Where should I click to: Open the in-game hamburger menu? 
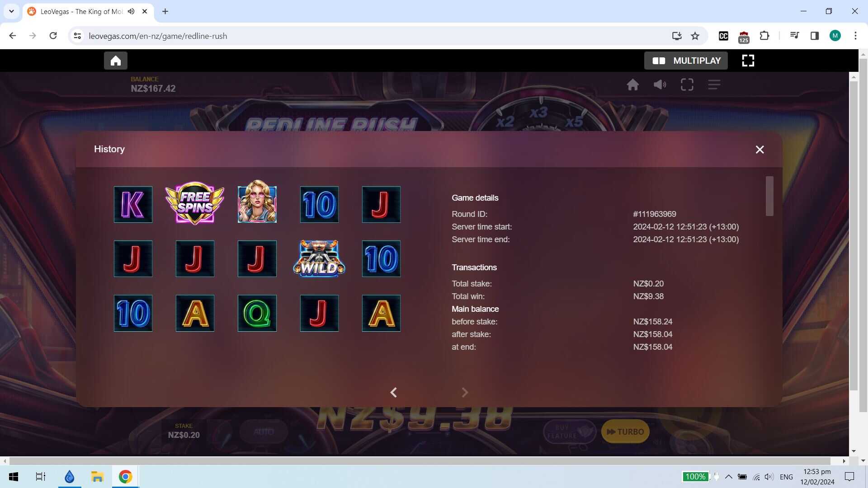[714, 84]
